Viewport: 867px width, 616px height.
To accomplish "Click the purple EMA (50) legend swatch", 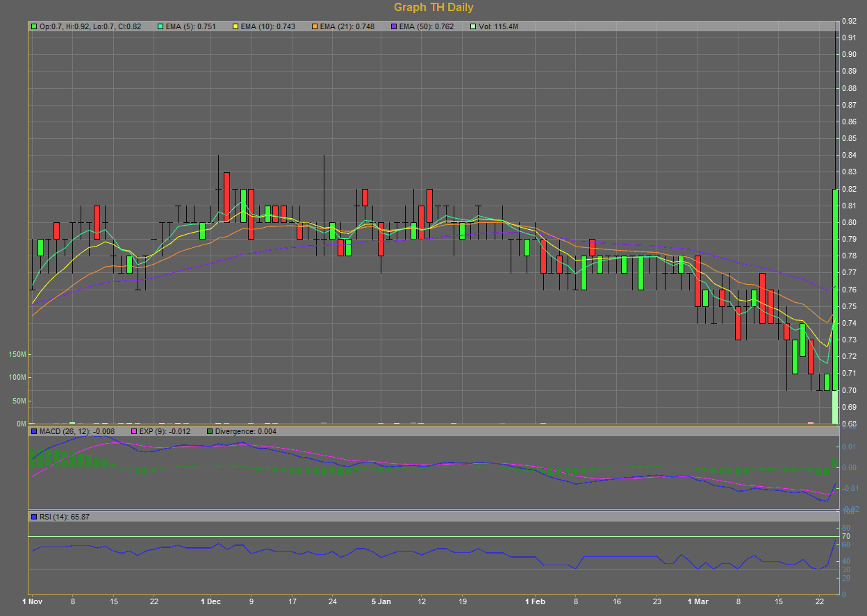I will [394, 26].
